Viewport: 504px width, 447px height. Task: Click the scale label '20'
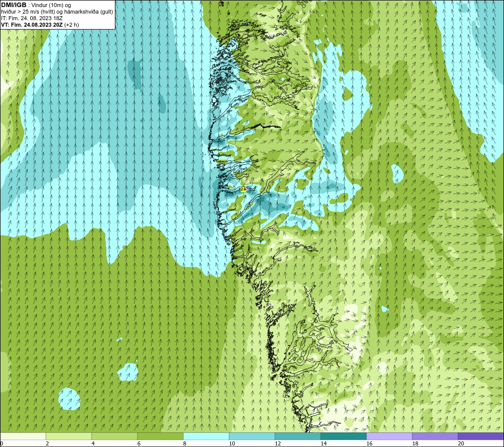click(x=461, y=443)
